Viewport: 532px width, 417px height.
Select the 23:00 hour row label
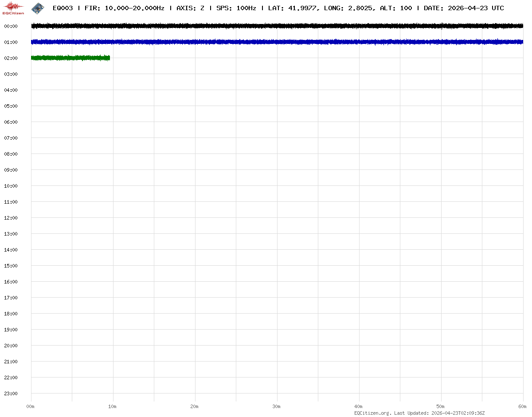[11, 393]
